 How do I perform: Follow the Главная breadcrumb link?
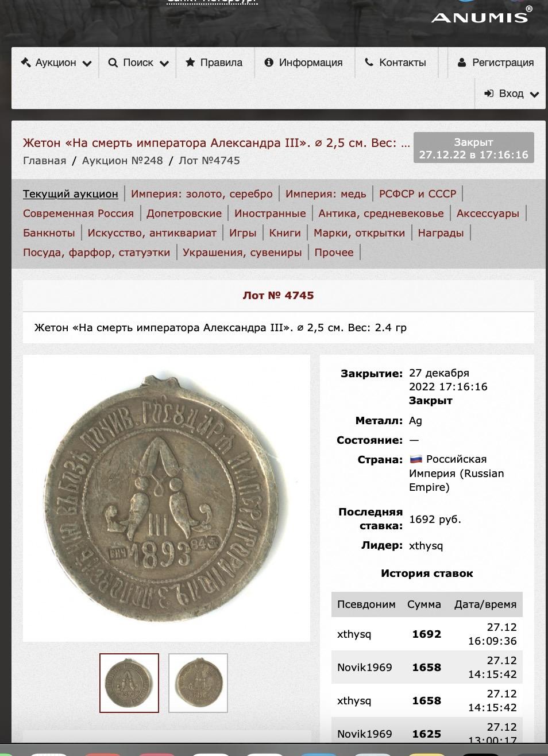44,161
